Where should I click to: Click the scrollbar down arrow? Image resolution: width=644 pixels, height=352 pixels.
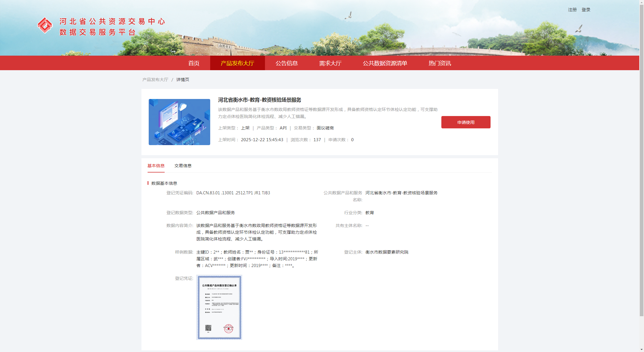(641, 349)
